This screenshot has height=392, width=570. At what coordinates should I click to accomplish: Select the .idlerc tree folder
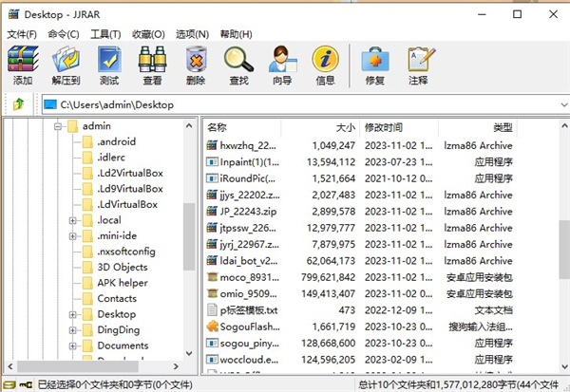pyautogui.click(x=111, y=158)
